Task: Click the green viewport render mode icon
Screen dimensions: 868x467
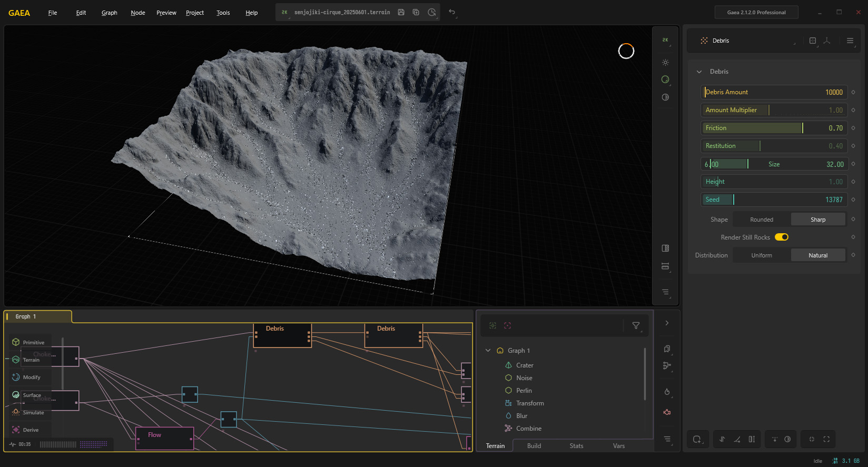Action: click(666, 80)
